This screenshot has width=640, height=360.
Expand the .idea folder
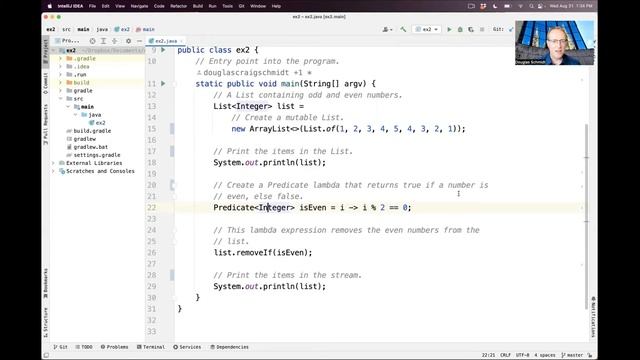pyautogui.click(x=60, y=67)
